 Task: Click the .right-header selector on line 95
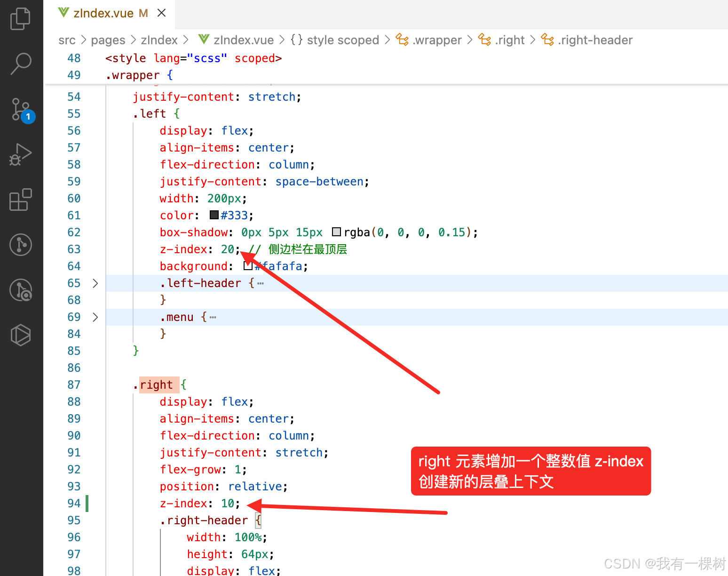[204, 520]
